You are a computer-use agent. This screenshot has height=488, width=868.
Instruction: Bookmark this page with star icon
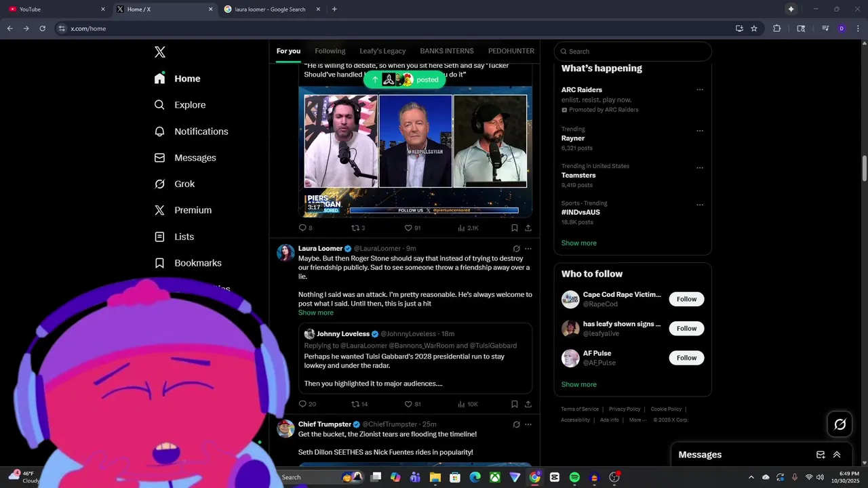click(754, 28)
